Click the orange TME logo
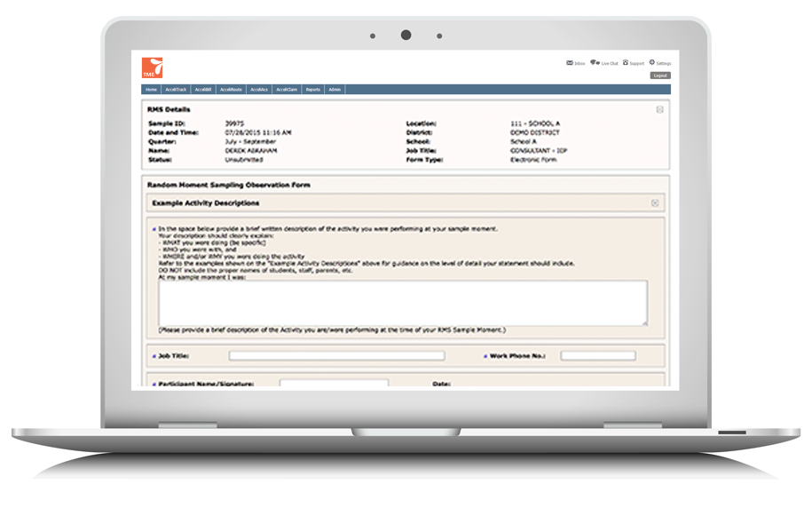Image resolution: width=812 pixels, height=524 pixels. (x=153, y=67)
